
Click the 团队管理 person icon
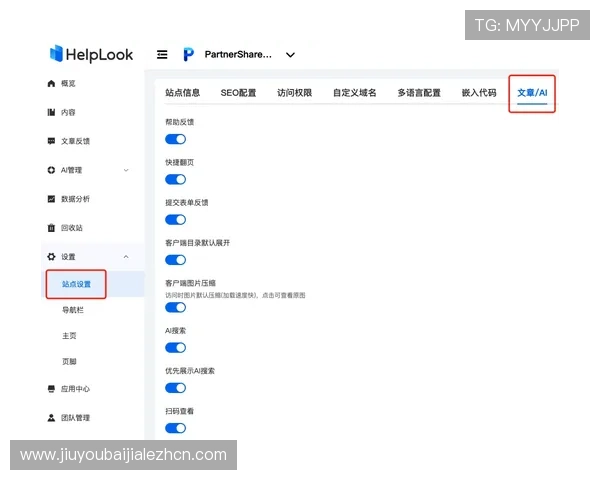coord(51,418)
